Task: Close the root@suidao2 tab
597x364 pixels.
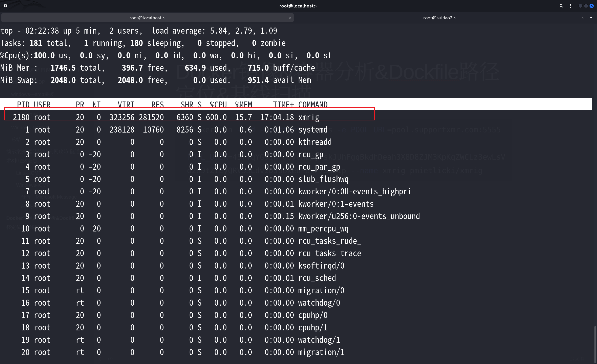Action: [x=583, y=18]
